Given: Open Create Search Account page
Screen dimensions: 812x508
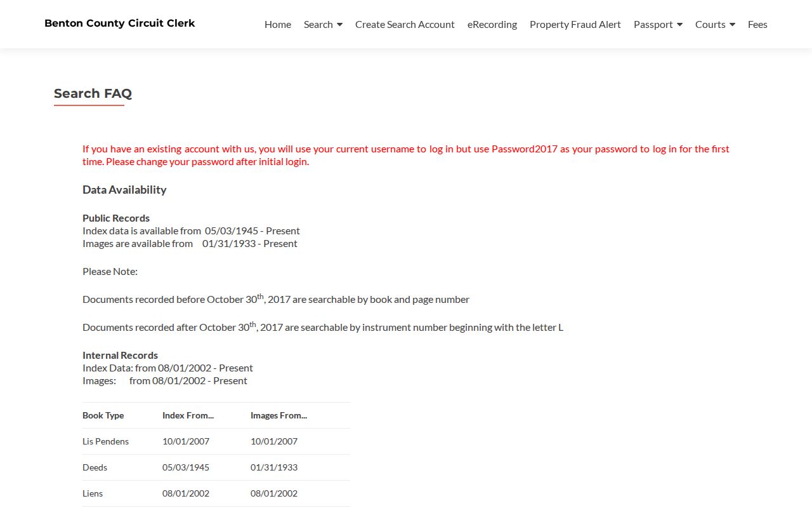Looking at the screenshot, I should [x=405, y=24].
